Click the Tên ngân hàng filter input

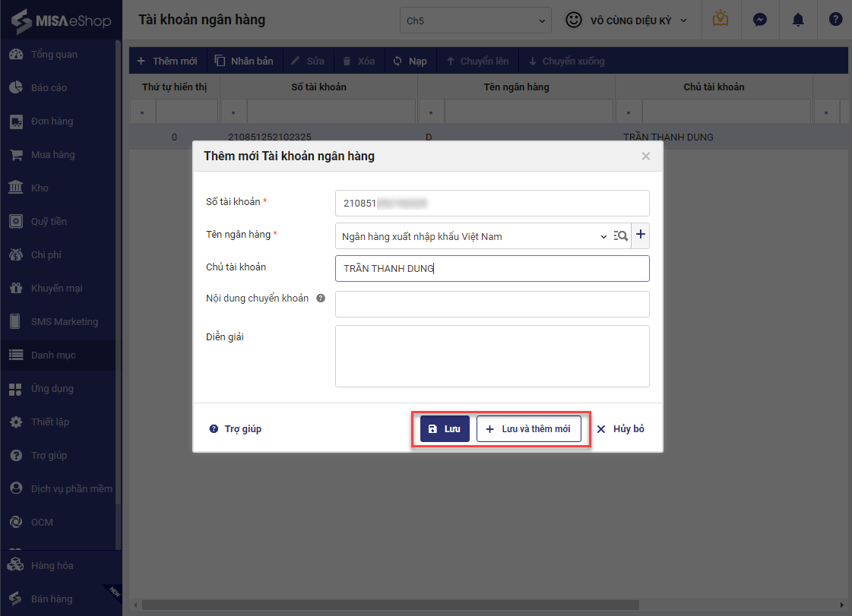pyautogui.click(x=529, y=112)
